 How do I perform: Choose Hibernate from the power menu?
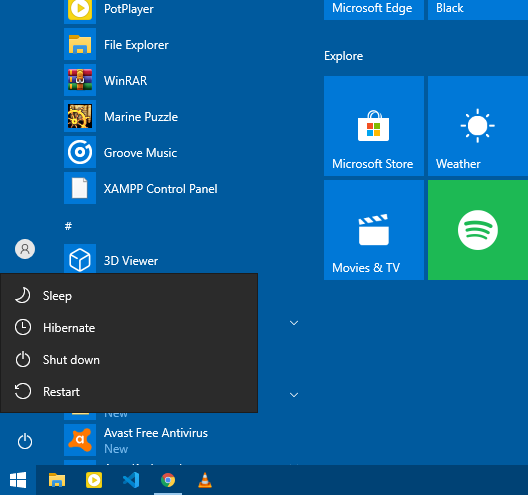coord(129,328)
